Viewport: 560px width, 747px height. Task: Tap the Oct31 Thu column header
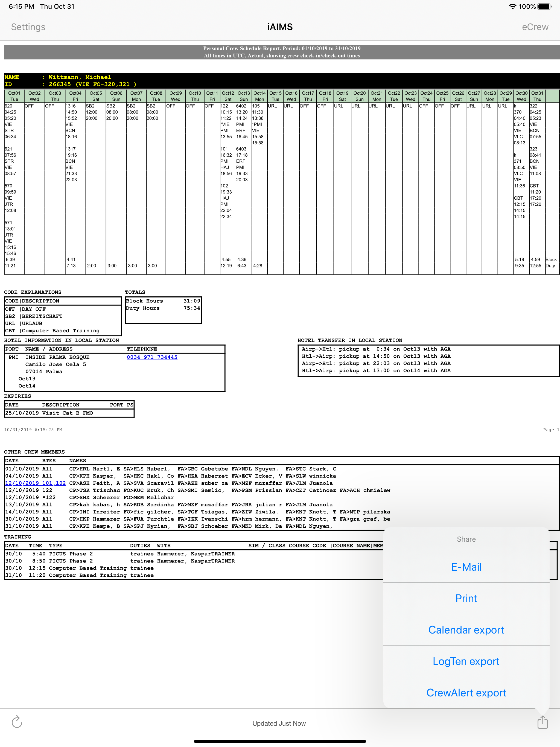coord(537,96)
